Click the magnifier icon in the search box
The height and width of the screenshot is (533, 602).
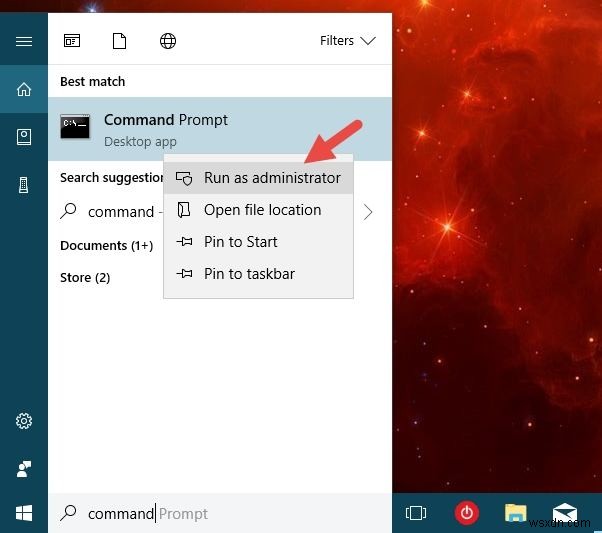tap(69, 513)
